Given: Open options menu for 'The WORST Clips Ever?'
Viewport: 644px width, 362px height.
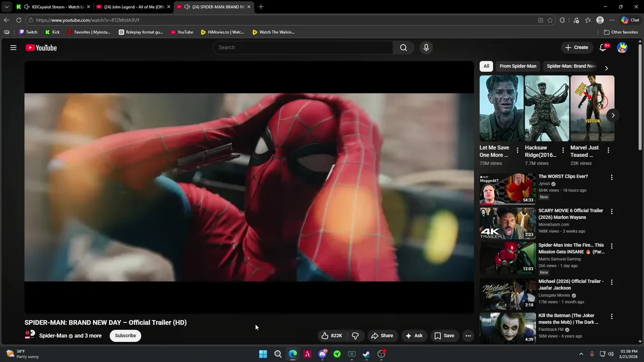Looking at the screenshot, I should [612, 177].
